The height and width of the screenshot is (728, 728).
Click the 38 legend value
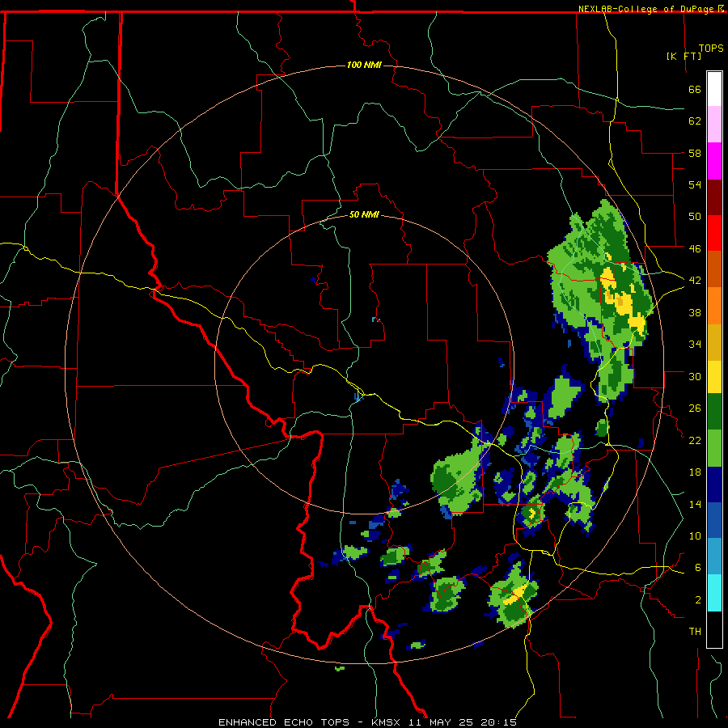[x=695, y=312]
